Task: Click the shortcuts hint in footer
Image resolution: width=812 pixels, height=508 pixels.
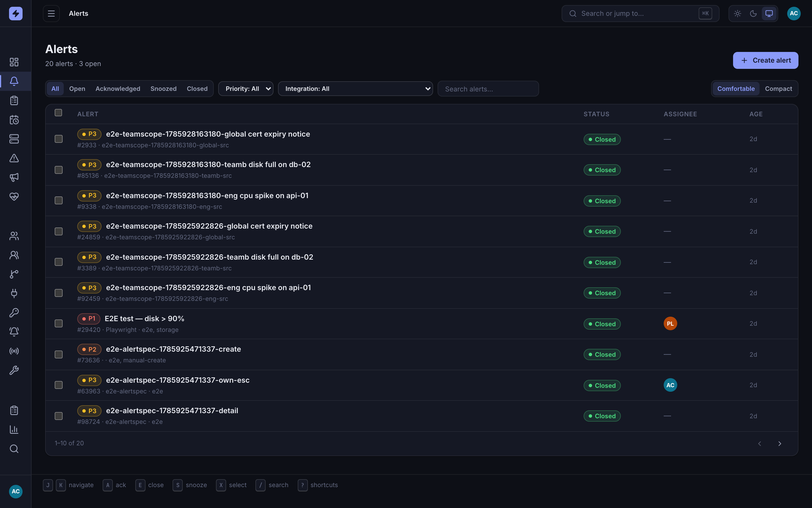Action: pos(318,485)
